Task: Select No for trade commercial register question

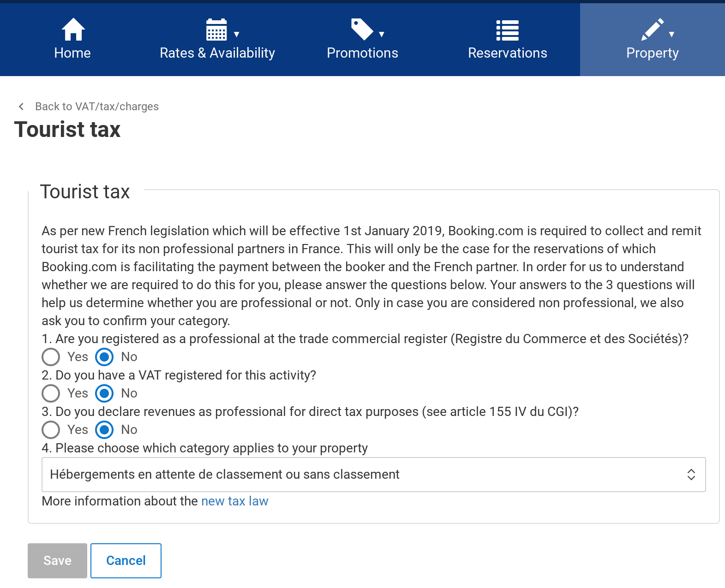Action: (104, 357)
